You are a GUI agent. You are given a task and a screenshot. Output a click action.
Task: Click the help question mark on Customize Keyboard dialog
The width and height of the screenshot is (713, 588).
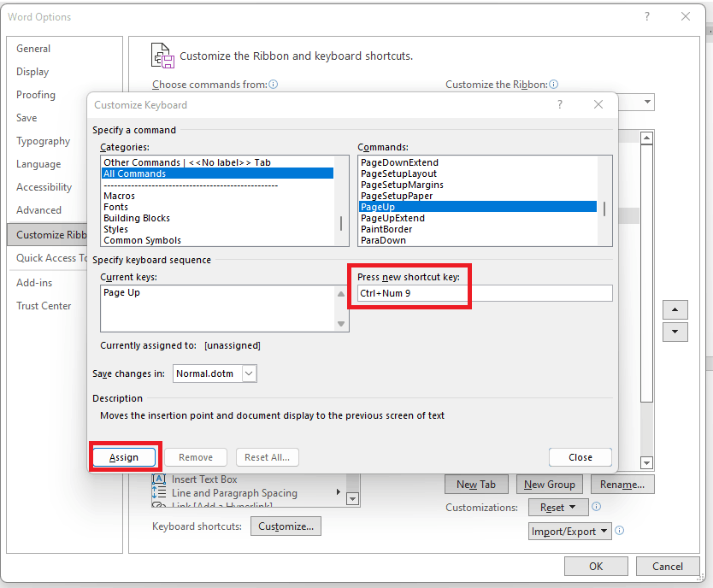coord(559,103)
